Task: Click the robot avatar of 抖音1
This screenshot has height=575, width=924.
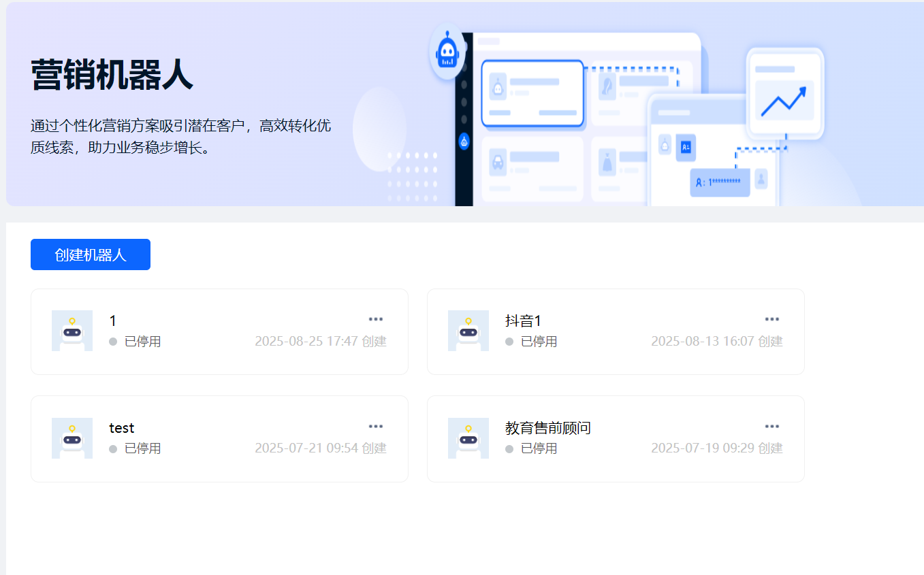Action: point(468,331)
